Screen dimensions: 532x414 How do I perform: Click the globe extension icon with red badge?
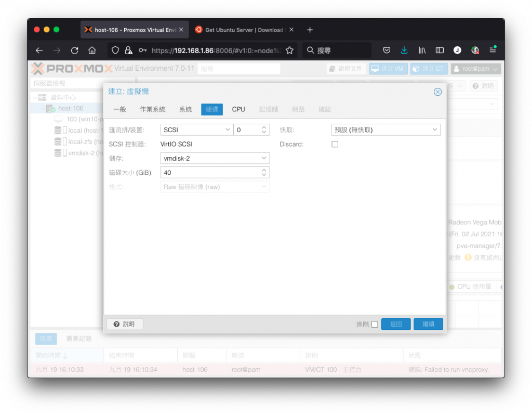475,50
